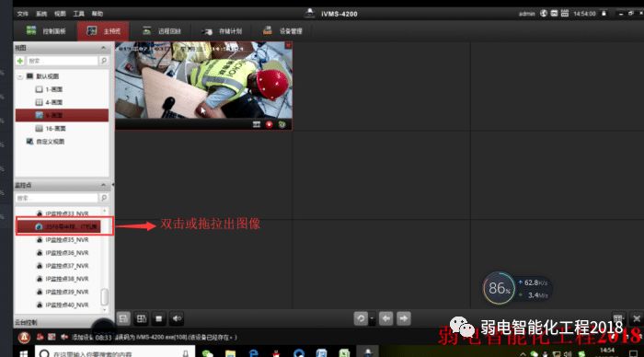Open the WeChat taskbar icon
The height and width of the screenshot is (357, 644).
pos(207,353)
